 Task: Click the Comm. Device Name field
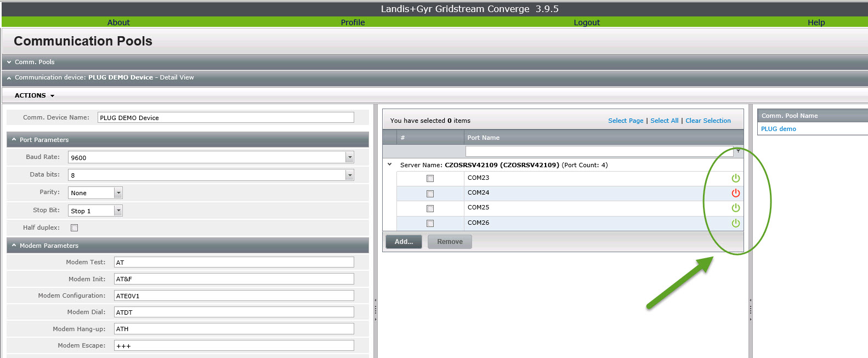226,117
